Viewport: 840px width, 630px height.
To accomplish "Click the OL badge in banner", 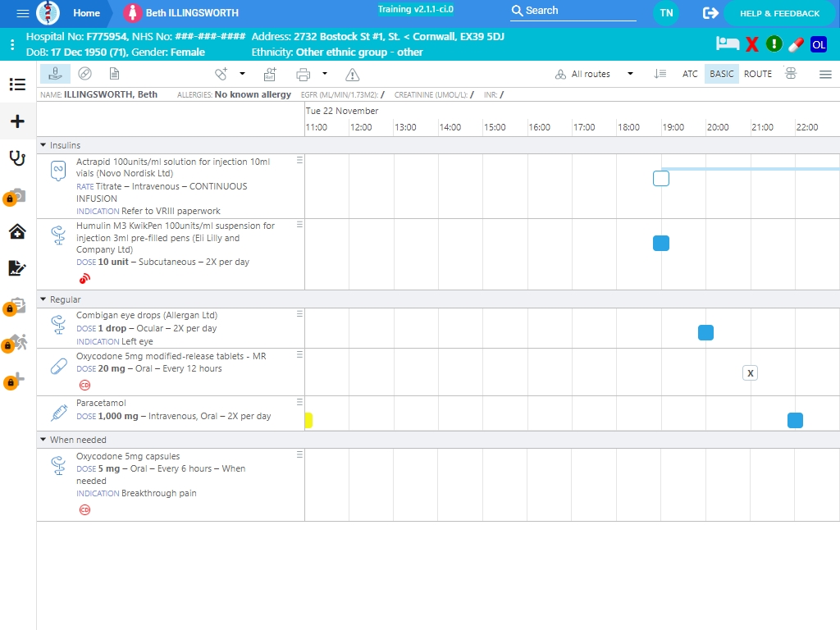I will click(819, 44).
